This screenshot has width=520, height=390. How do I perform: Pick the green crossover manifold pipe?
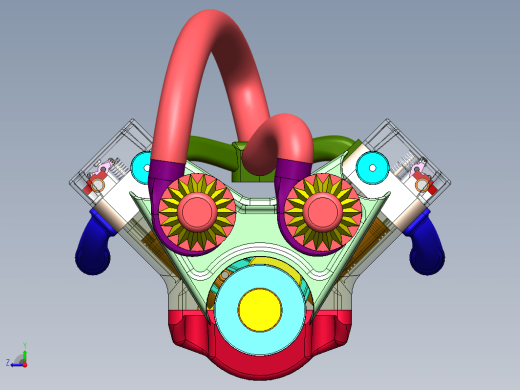point(213,152)
